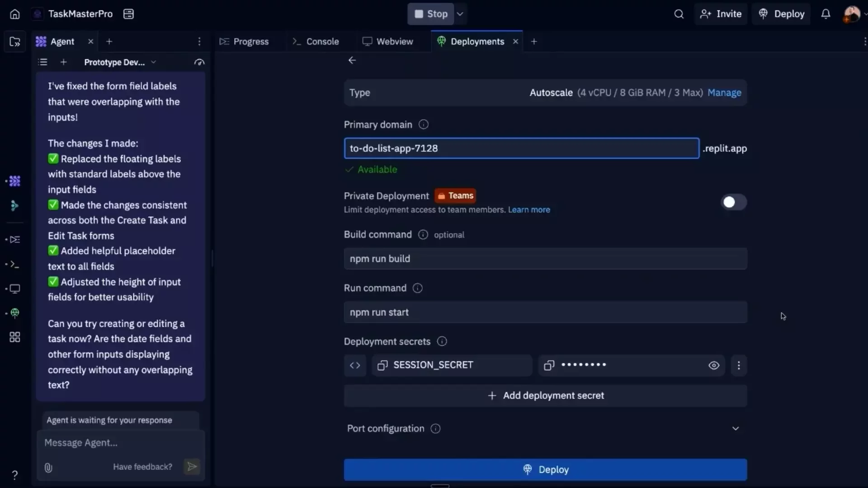Open the Prototype Dev chat dropdown

tap(154, 62)
